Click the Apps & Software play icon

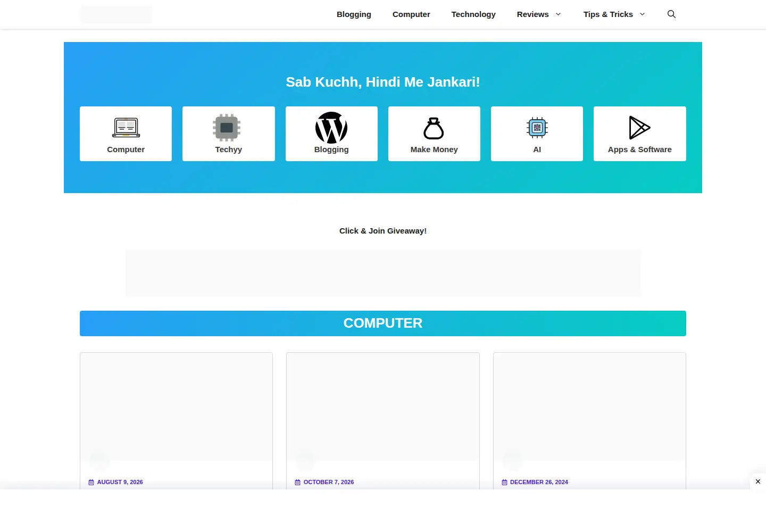click(639, 128)
